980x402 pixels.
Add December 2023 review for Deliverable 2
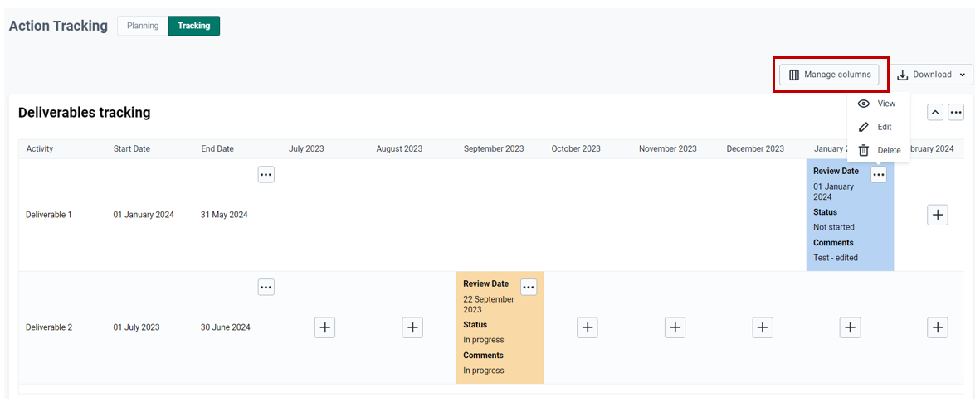click(x=763, y=327)
